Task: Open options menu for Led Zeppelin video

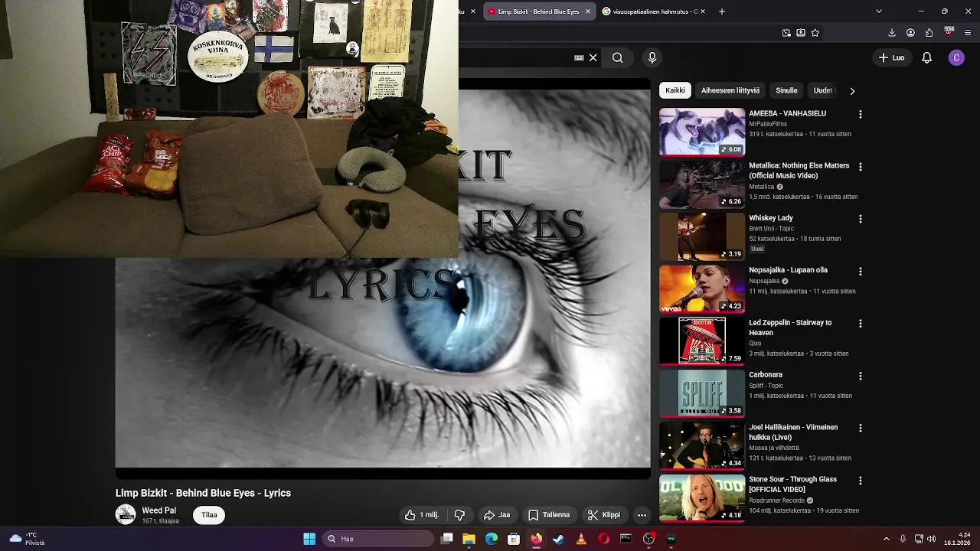Action: click(860, 324)
